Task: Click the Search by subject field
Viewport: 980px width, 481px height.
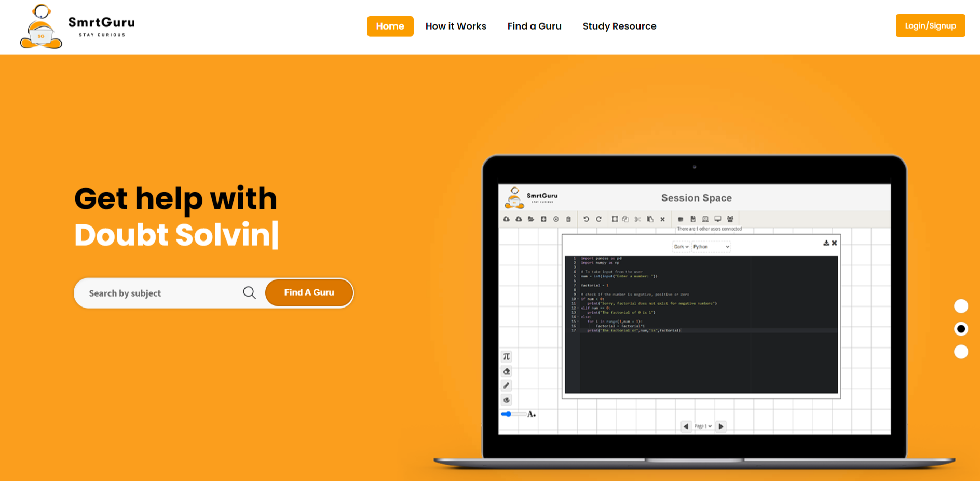Action: tap(161, 293)
